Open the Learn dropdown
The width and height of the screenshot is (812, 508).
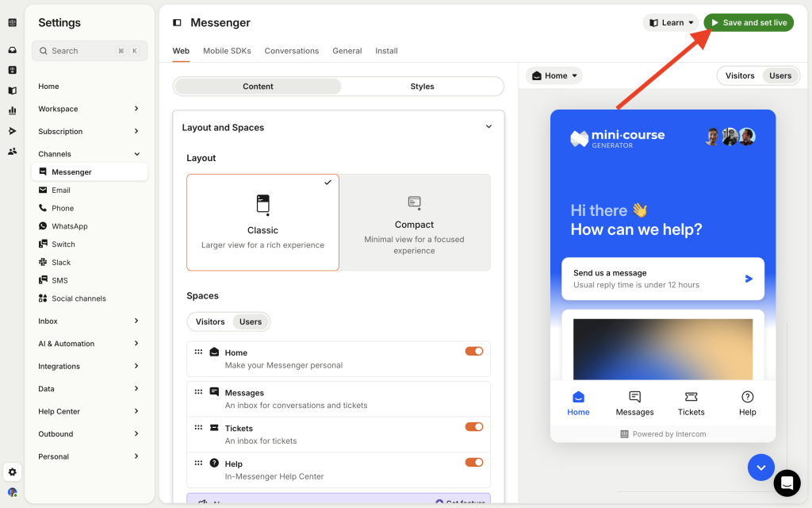pyautogui.click(x=671, y=22)
